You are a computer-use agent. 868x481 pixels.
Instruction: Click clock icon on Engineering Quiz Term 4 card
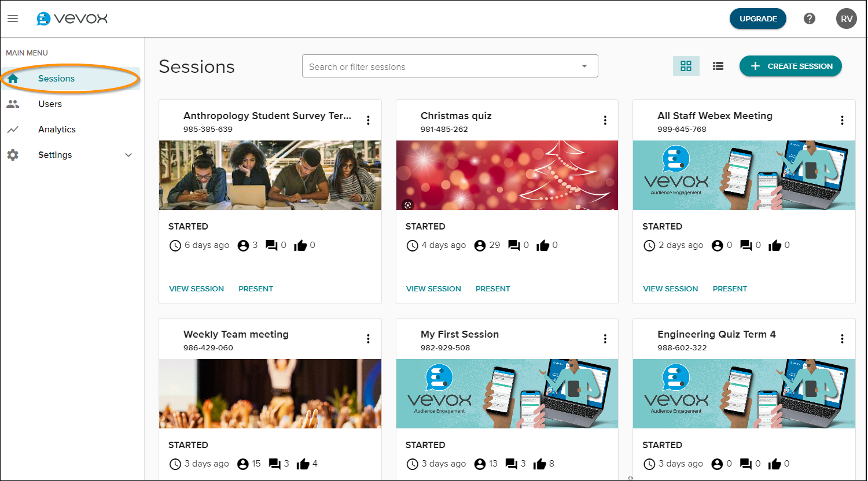tap(649, 464)
